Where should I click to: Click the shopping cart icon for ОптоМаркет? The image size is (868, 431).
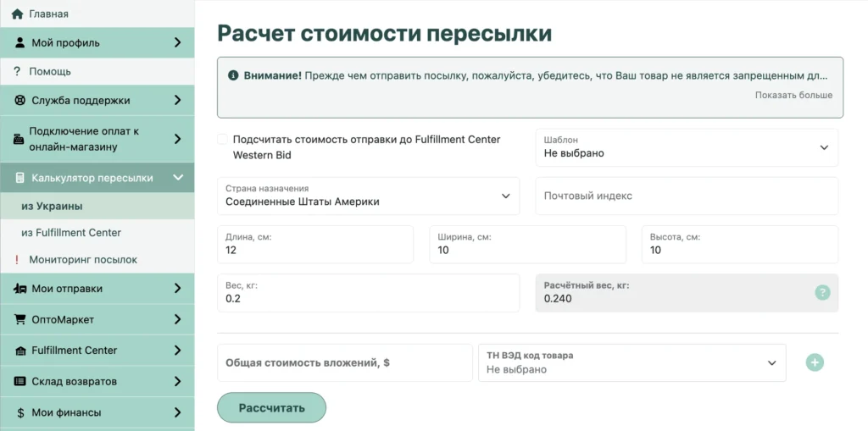click(20, 319)
